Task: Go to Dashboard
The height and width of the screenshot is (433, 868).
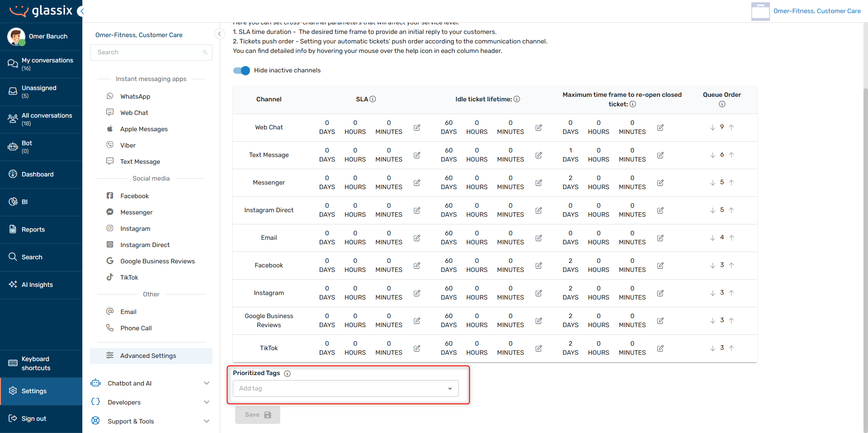Action: [x=41, y=175]
